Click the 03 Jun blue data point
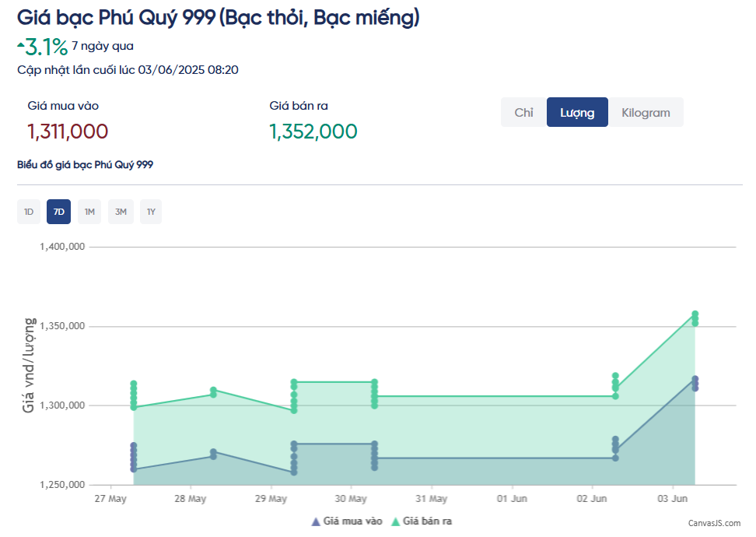 695,381
